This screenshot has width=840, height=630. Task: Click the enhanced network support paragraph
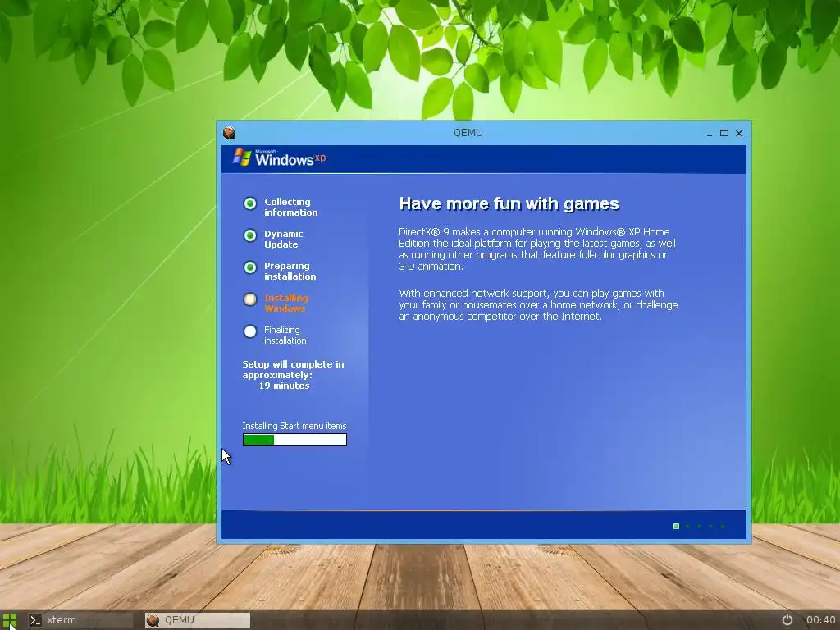point(538,305)
